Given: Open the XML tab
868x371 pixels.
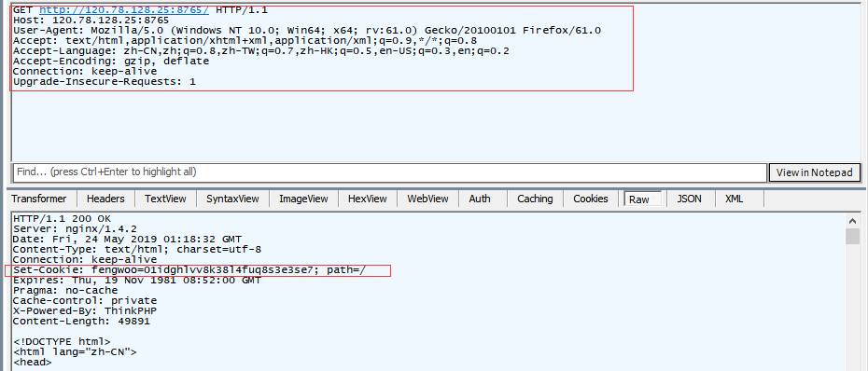Looking at the screenshot, I should click(x=734, y=199).
